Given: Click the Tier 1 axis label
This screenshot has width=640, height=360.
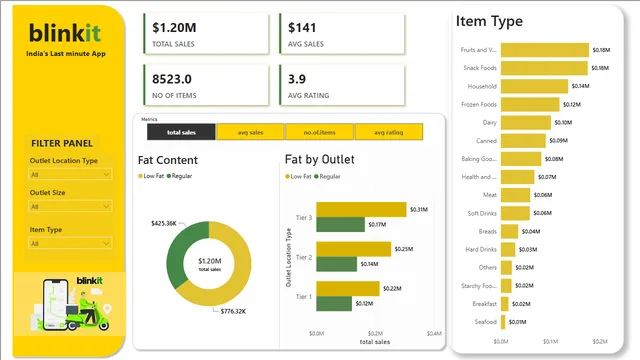Looking at the screenshot, I should [x=304, y=297].
